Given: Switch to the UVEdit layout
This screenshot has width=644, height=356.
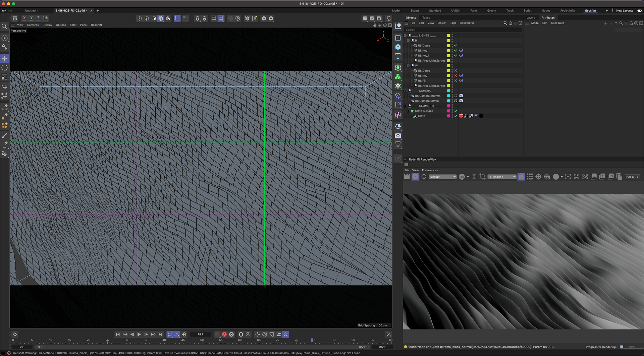Looking at the screenshot, I should [x=455, y=11].
